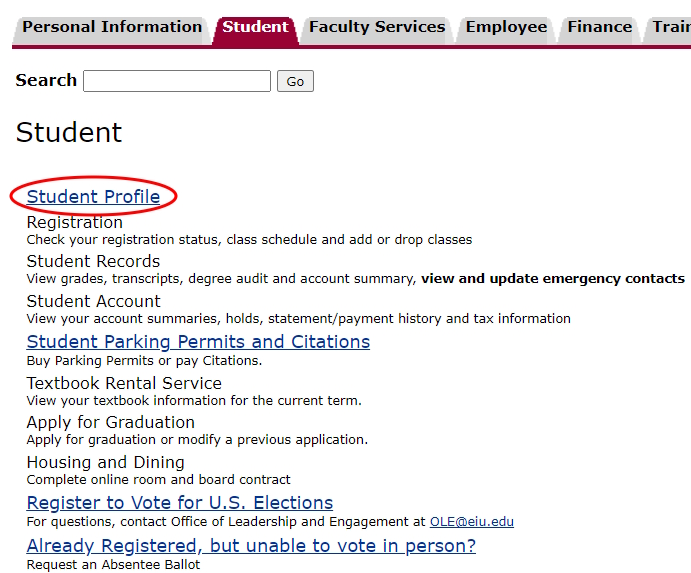The width and height of the screenshot is (691, 573).
Task: Open Already Registered, unable to vote link
Action: tap(251, 546)
